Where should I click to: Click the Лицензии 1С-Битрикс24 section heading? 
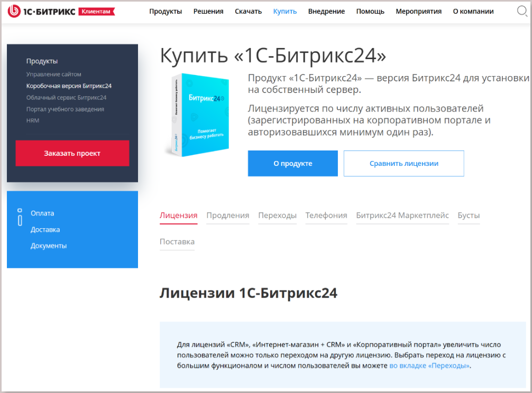pyautogui.click(x=249, y=293)
